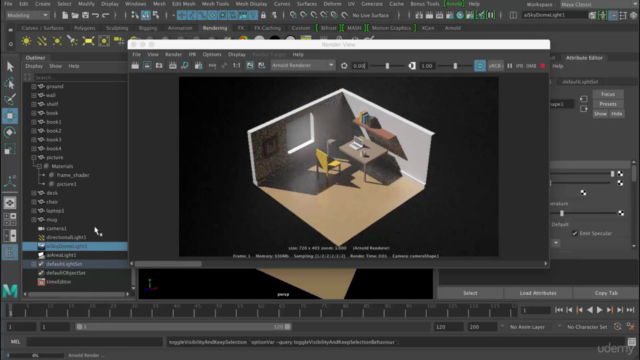Screen dimensions: 640x360
Task: Click Redo Previous Render in Render View
Action: pos(135,65)
